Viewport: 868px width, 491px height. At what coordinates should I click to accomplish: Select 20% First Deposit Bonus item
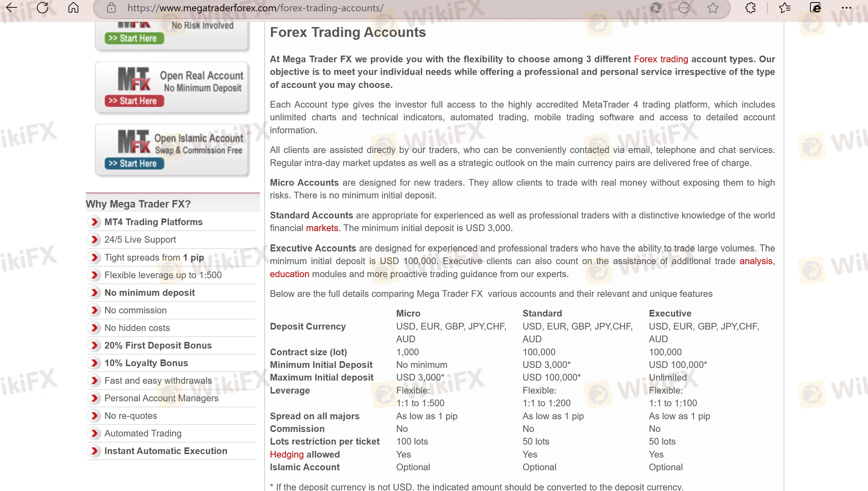pos(158,345)
